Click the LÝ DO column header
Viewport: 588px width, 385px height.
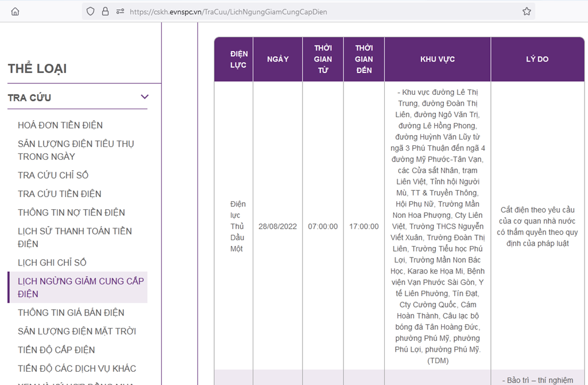(537, 59)
